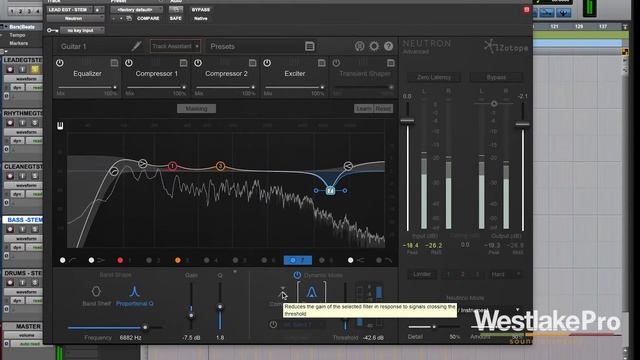Toggle the Dynamic Mode power button

tap(297, 276)
